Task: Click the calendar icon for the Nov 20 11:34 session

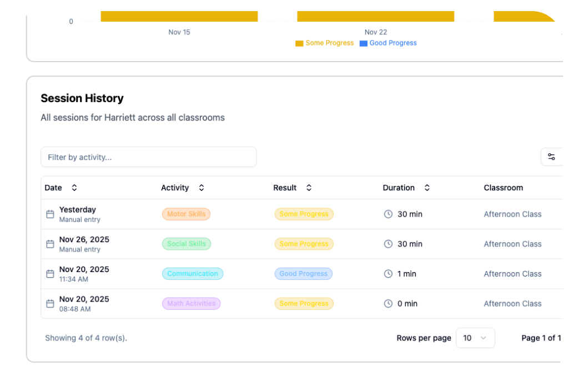Action: [49, 274]
